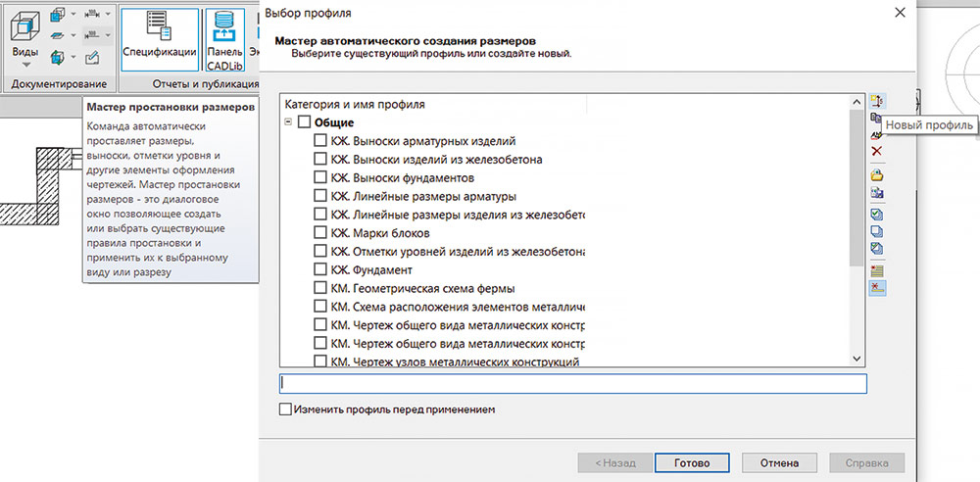The width and height of the screenshot is (980, 482).
Task: Select 'КЖ. Марки блоков' profile item
Action: click(380, 233)
